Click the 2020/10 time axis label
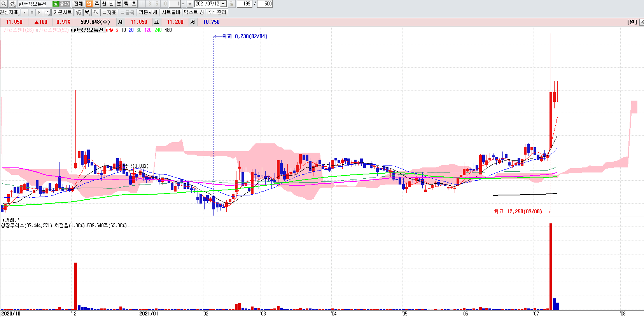 pos(11,314)
